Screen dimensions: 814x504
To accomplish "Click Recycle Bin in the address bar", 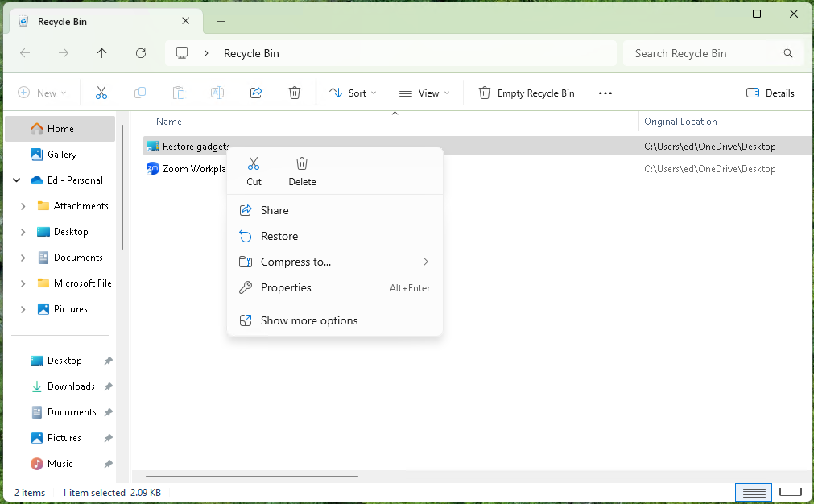I will coord(251,53).
